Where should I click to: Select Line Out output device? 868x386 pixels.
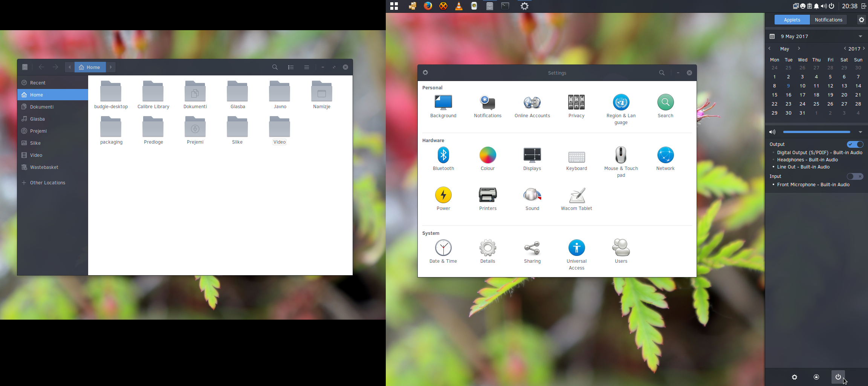[803, 167]
